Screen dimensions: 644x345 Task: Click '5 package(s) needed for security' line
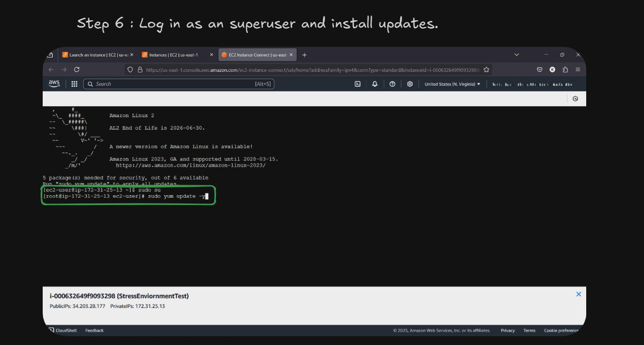(125, 177)
